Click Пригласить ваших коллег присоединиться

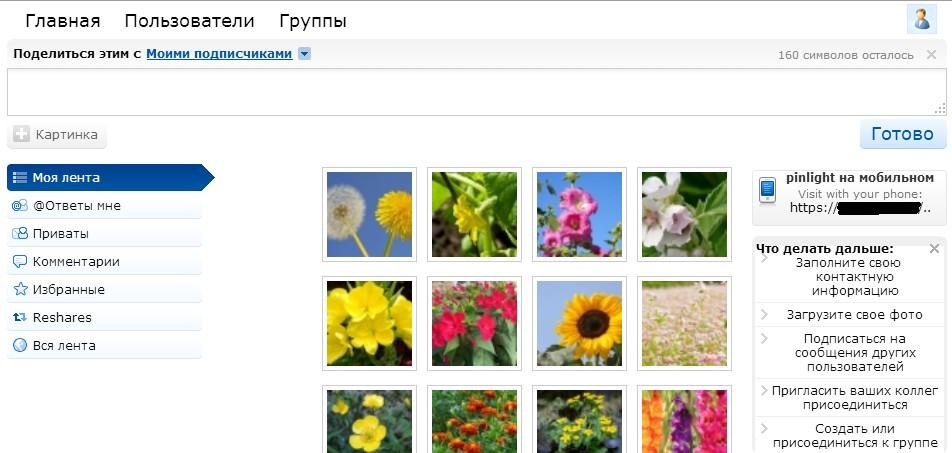point(855,398)
